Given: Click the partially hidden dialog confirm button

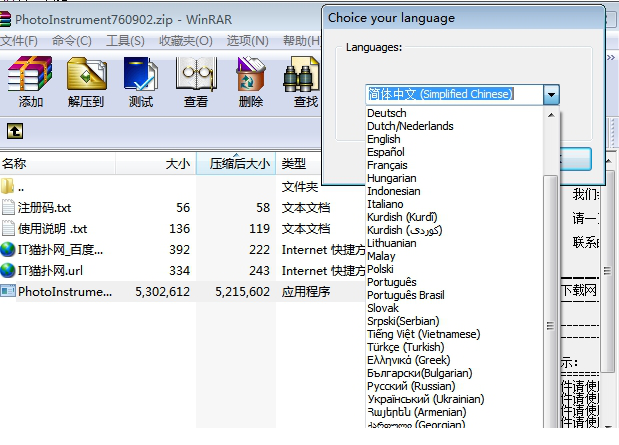Looking at the screenshot, I should pos(576,159).
